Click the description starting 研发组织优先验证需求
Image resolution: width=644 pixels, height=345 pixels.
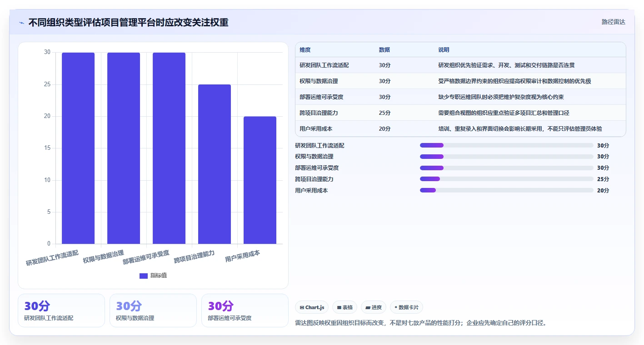[507, 65]
